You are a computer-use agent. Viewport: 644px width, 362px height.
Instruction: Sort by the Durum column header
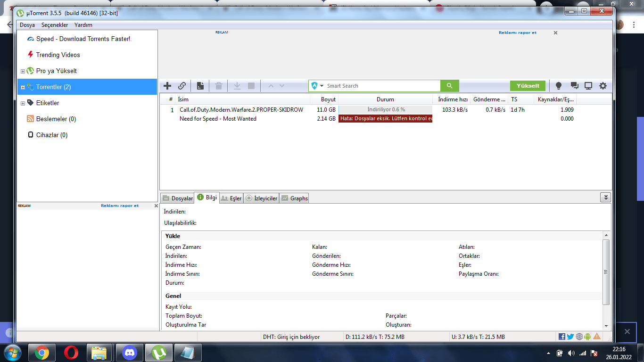pos(386,99)
